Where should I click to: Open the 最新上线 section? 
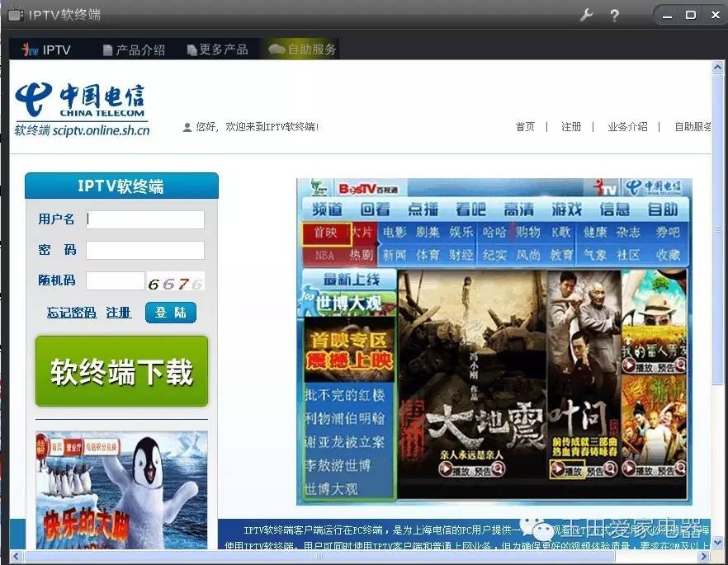(350, 280)
